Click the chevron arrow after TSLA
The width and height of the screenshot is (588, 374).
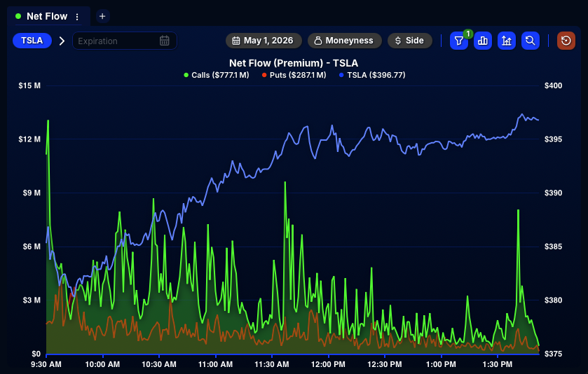pos(62,41)
